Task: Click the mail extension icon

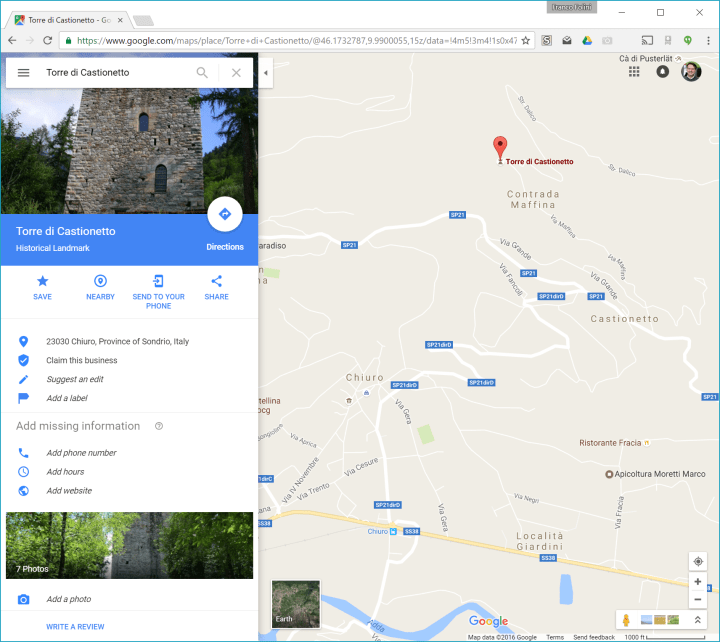Action: click(x=567, y=40)
